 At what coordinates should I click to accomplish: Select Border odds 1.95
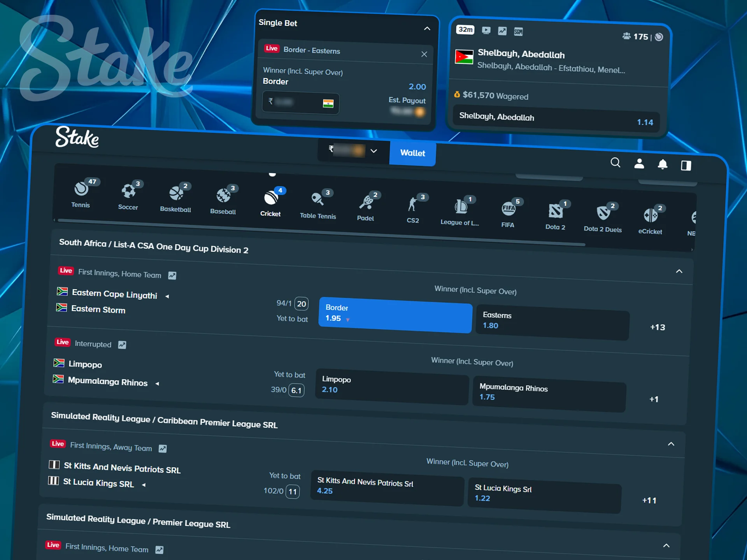pos(395,315)
